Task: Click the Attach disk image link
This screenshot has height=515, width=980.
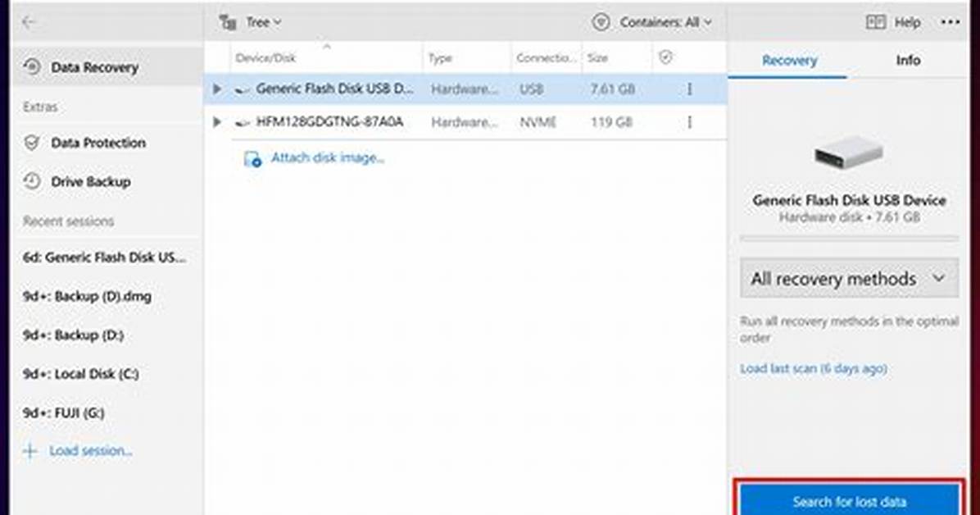Action: point(328,157)
